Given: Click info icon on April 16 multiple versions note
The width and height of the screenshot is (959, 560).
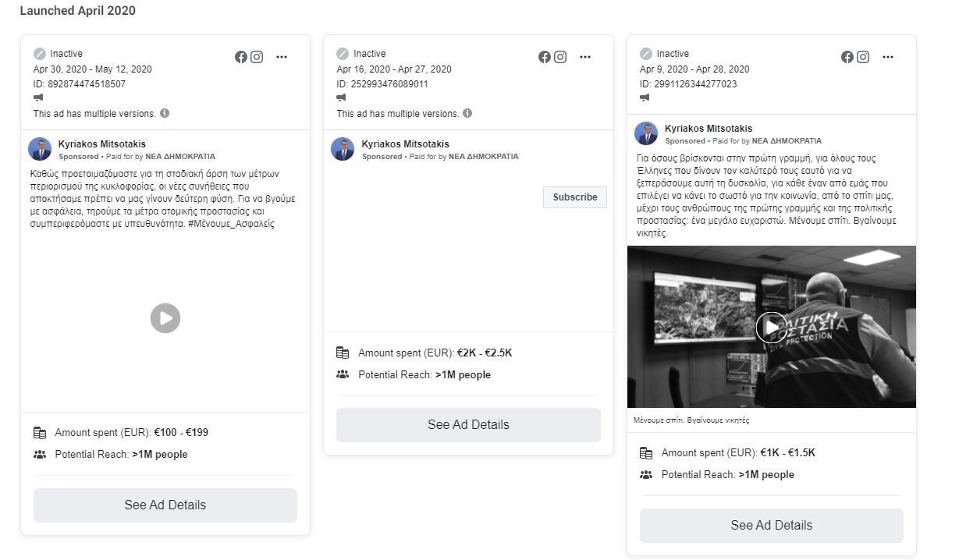Looking at the screenshot, I should [x=467, y=113].
